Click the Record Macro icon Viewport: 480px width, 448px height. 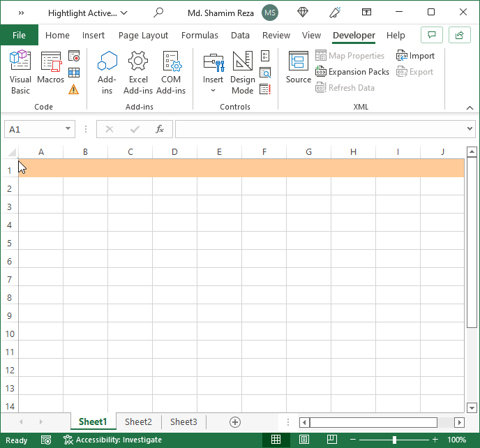[74, 56]
